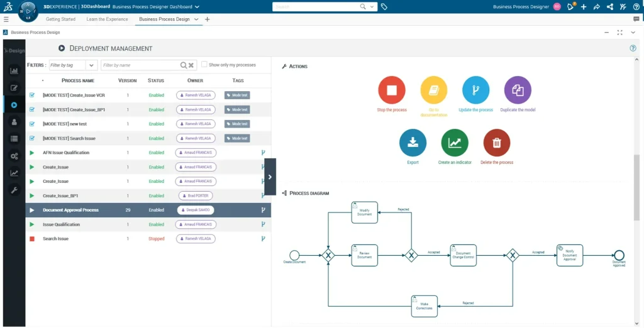The image size is (644, 328).
Task: Click Duplicate the model purple icon
Action: point(518,90)
